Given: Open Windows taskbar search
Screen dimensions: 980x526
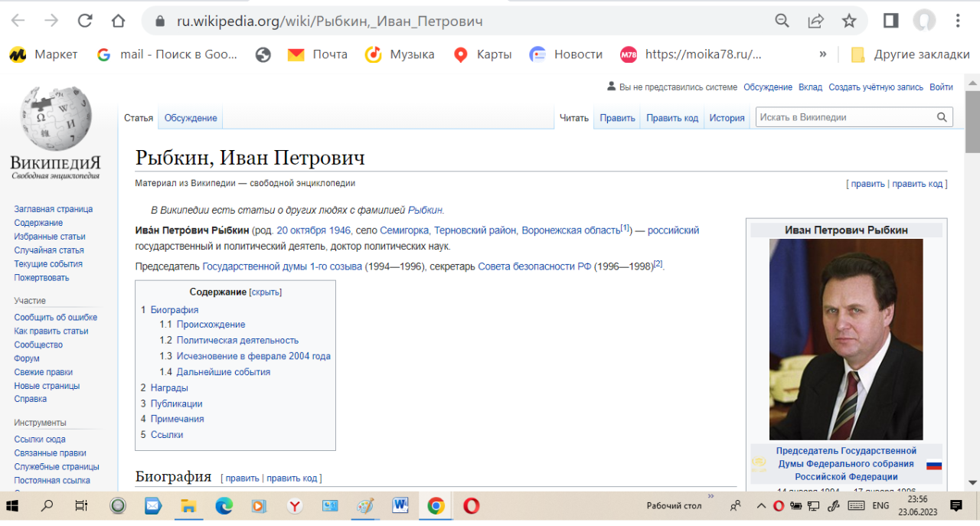Looking at the screenshot, I should (47, 505).
